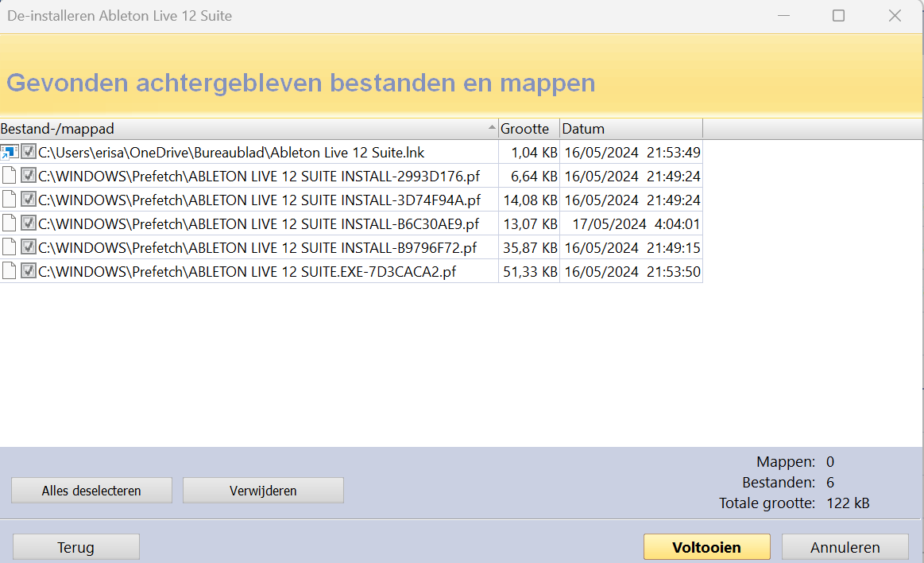Click the Mappen count label
924x563 pixels.
[786, 461]
